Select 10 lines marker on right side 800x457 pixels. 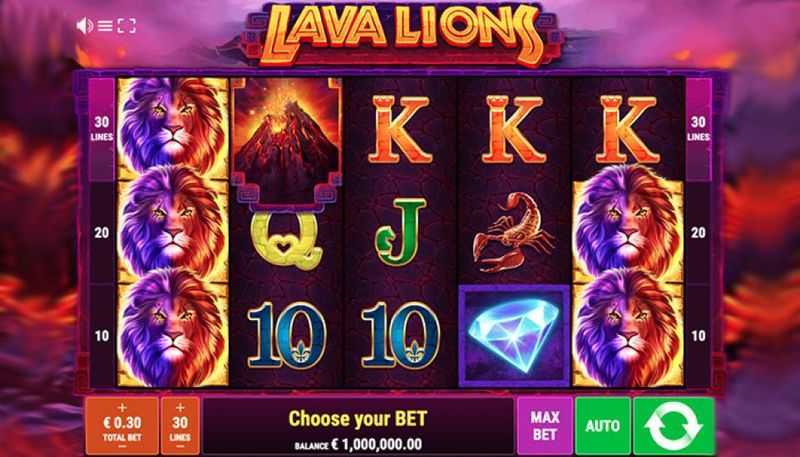pyautogui.click(x=698, y=336)
